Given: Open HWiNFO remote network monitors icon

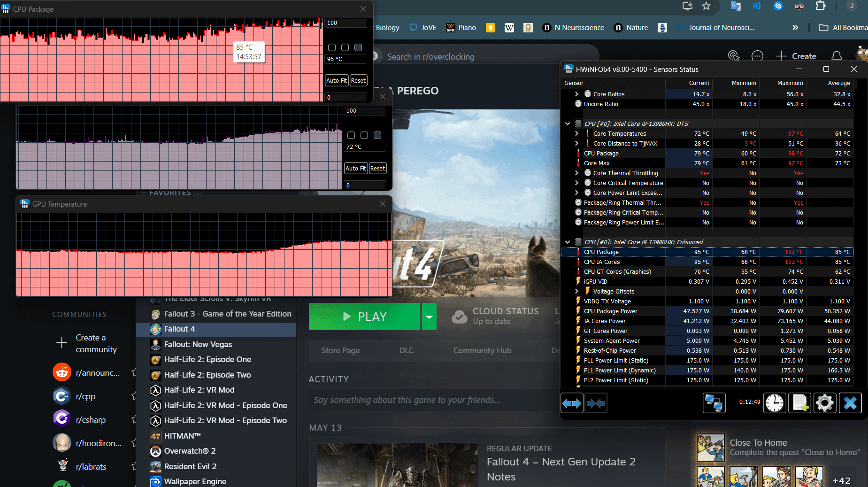Looking at the screenshot, I should coord(714,403).
